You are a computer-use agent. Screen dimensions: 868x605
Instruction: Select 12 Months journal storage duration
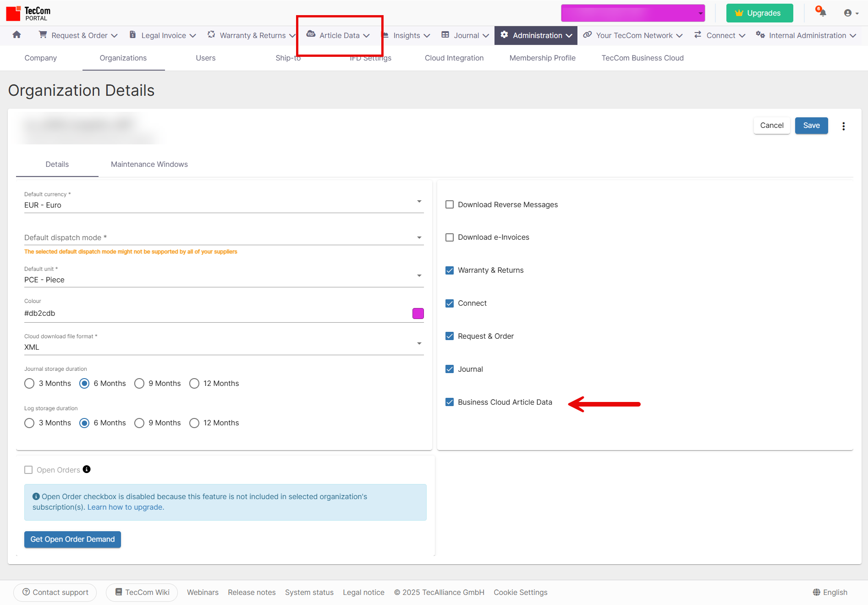(194, 383)
